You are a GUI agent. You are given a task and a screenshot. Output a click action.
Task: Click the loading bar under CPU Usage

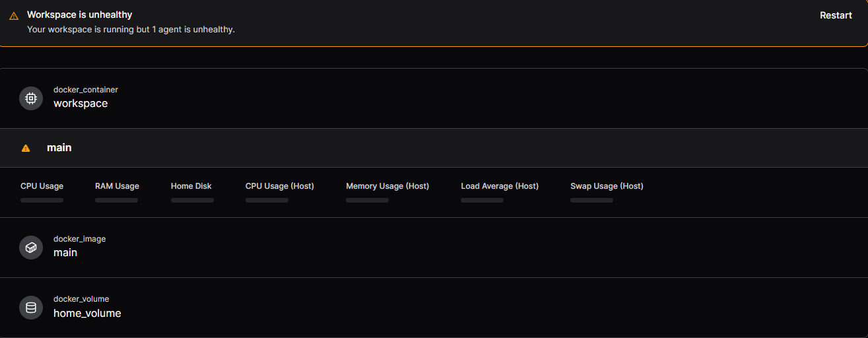[42, 200]
